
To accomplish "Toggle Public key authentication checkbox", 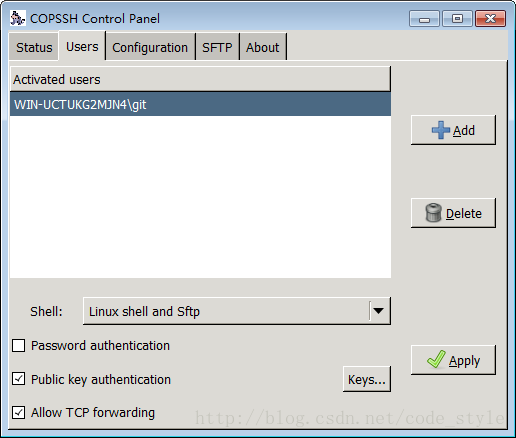I will point(18,379).
